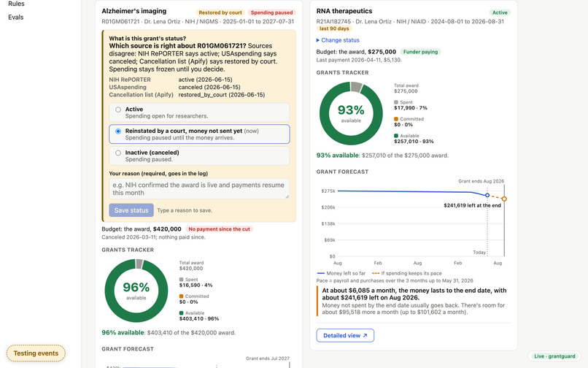Viewport: 588px width, 368px height.
Task: Click gray Spent swatch under $275,000 award
Action: pyautogui.click(x=396, y=102)
